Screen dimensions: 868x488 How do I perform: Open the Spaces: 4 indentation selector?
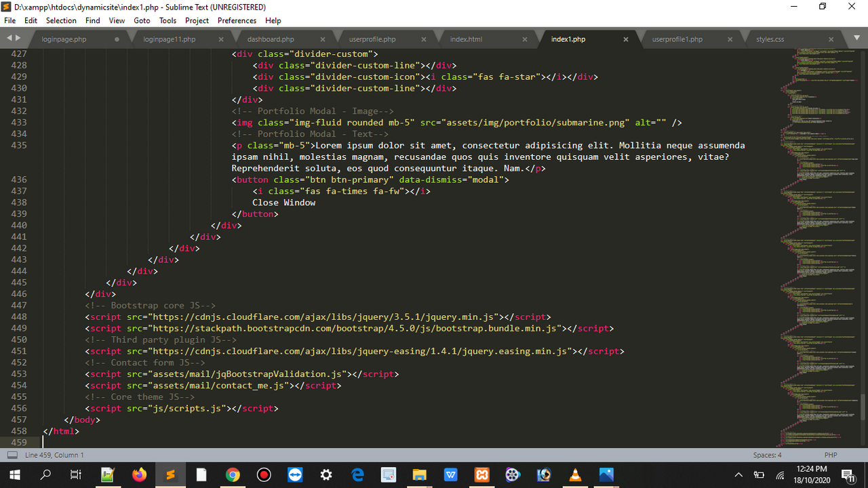767,455
